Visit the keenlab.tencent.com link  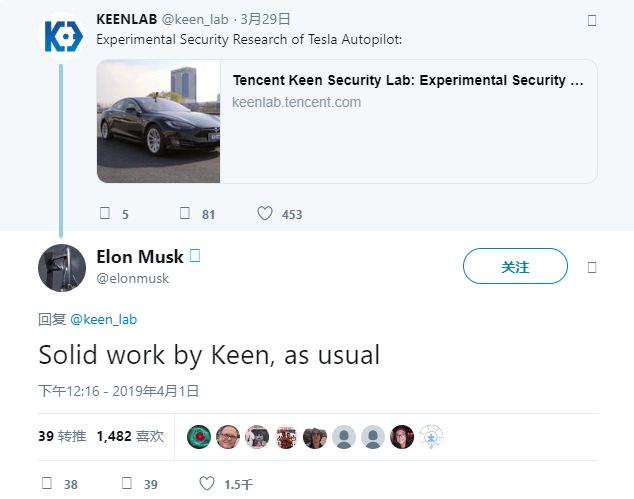point(296,102)
